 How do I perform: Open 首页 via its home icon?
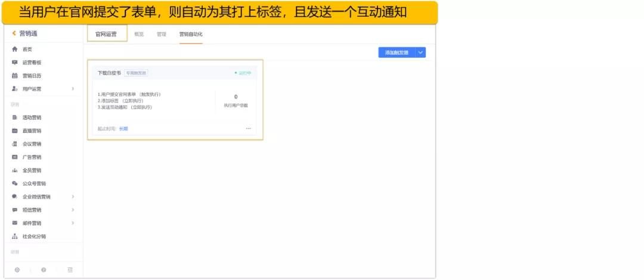tap(15, 49)
